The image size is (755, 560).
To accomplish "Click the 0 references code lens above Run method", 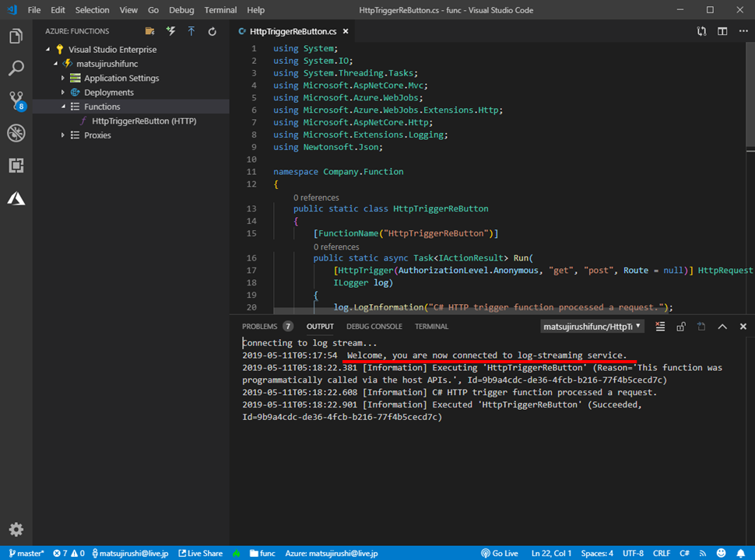I will pyautogui.click(x=336, y=247).
